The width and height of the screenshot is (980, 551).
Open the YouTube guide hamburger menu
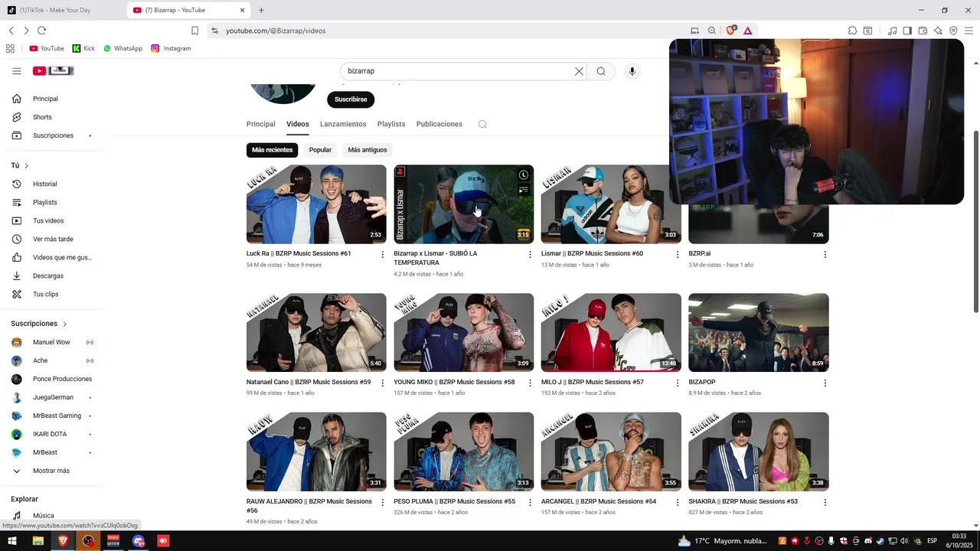point(17,71)
